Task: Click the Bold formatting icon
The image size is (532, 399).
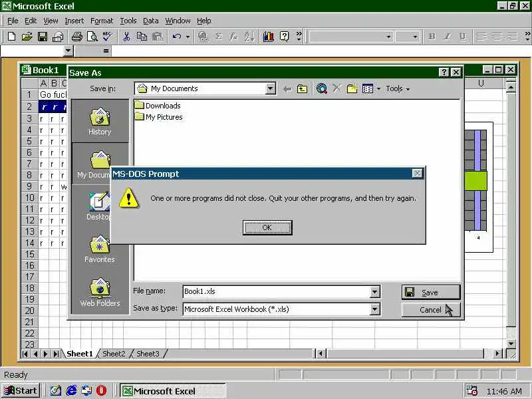Action: (x=432, y=37)
